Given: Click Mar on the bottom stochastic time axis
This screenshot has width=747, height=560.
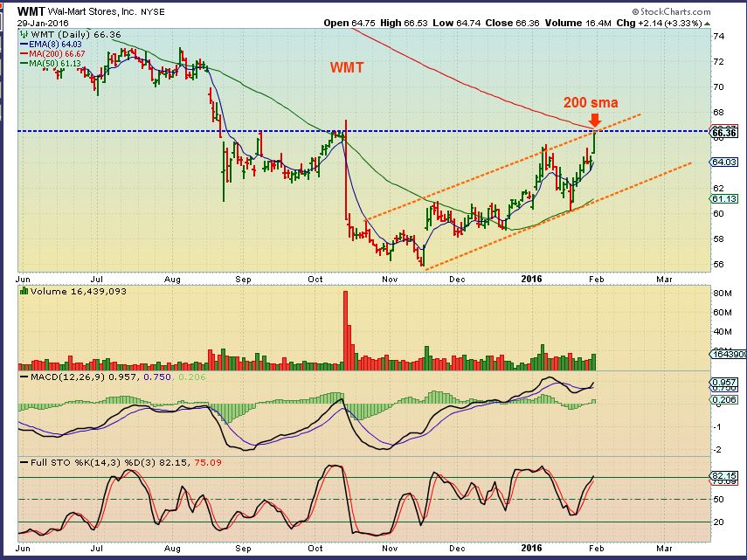Looking at the screenshot, I should tap(664, 548).
